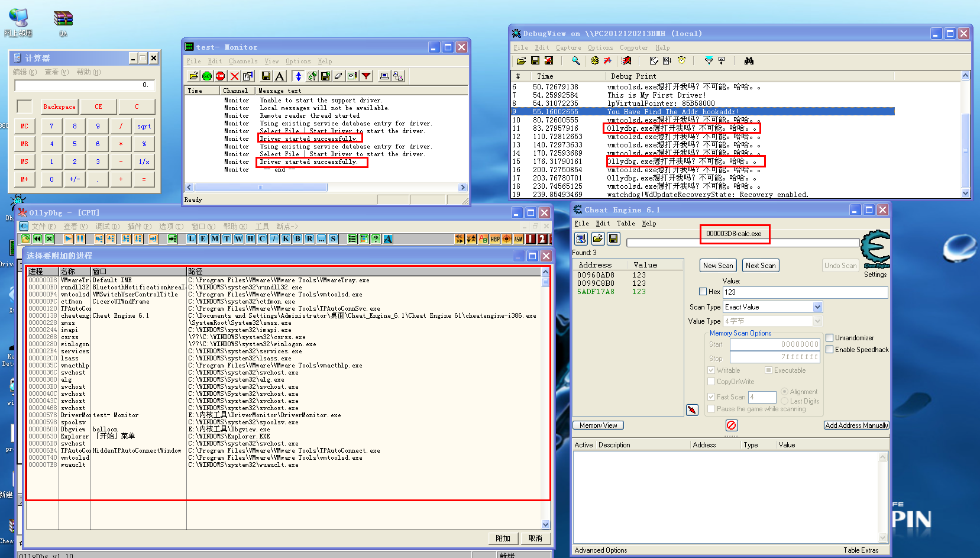This screenshot has width=980, height=558.
Task: Open the Computer menu in DebugView
Action: (634, 48)
